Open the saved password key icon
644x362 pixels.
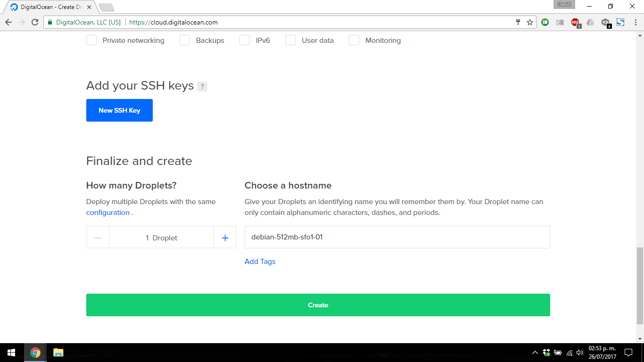point(518,22)
